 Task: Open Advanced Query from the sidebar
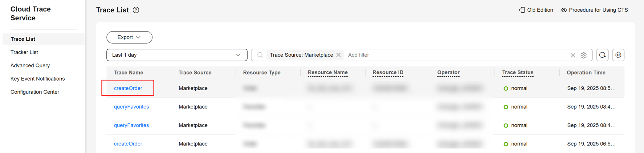pyautogui.click(x=30, y=66)
